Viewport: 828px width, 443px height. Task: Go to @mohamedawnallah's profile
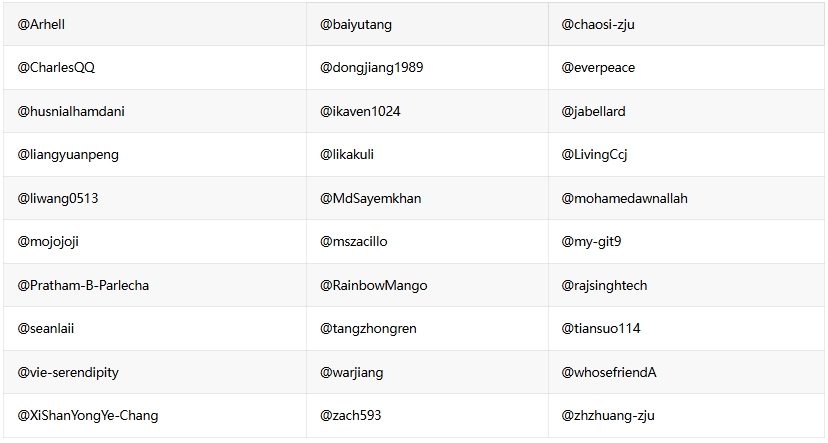(624, 198)
